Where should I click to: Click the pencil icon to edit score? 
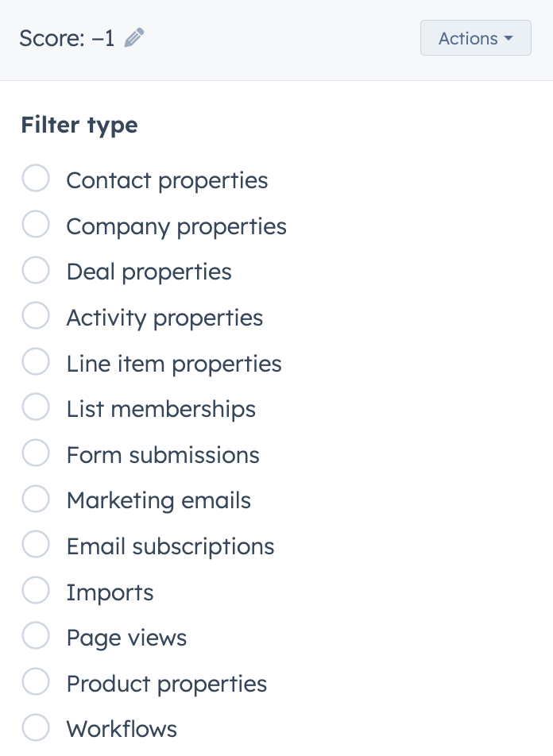[x=134, y=38]
